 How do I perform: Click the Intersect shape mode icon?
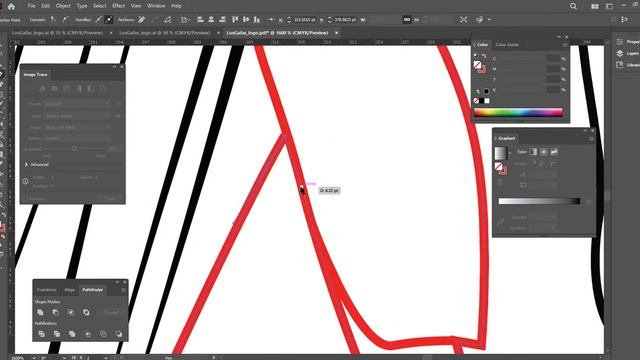(x=71, y=313)
